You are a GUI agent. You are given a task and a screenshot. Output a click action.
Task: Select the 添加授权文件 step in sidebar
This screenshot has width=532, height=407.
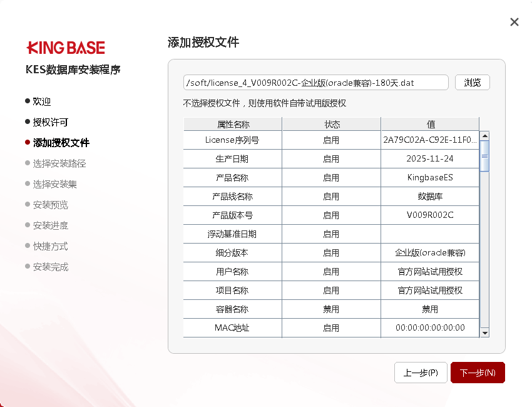click(x=61, y=143)
